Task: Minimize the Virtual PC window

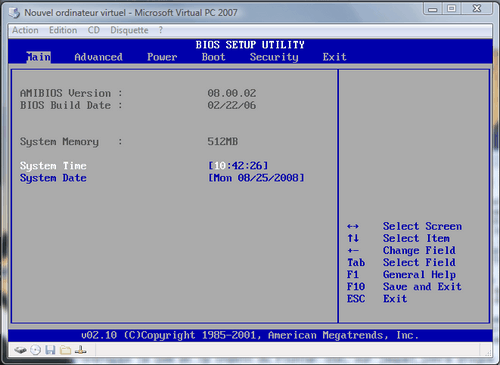Action: (x=433, y=8)
